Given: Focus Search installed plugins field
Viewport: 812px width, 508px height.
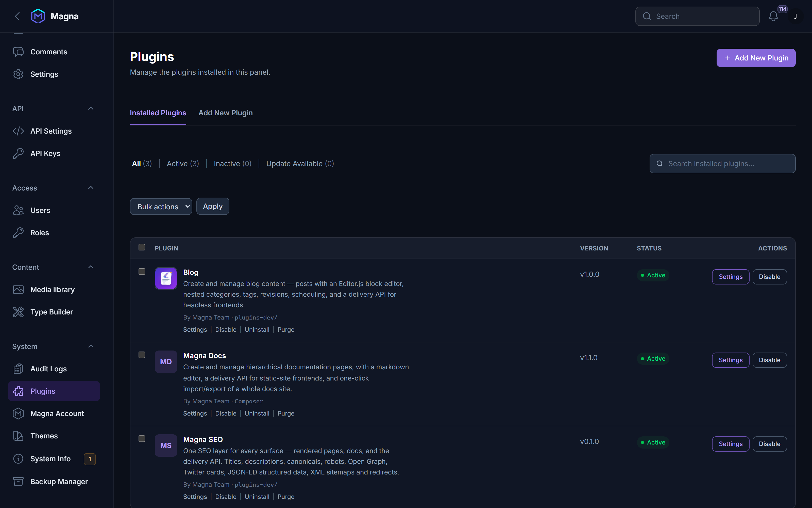Looking at the screenshot, I should pos(722,164).
